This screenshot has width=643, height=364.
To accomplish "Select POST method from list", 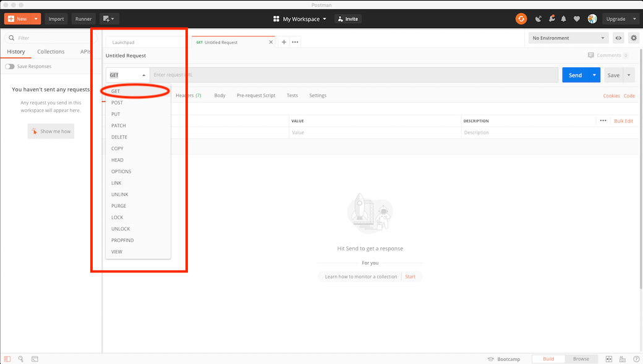I will coord(138,103).
